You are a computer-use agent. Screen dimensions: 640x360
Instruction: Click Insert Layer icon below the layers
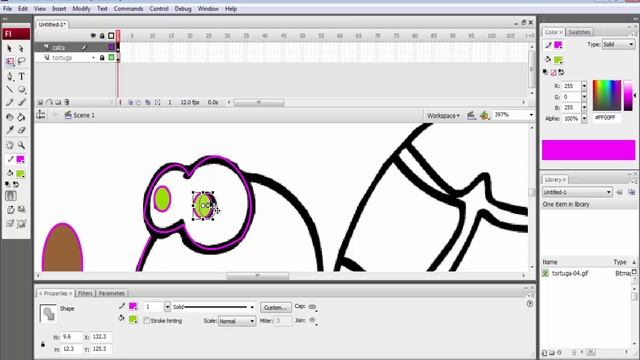[x=40, y=102]
